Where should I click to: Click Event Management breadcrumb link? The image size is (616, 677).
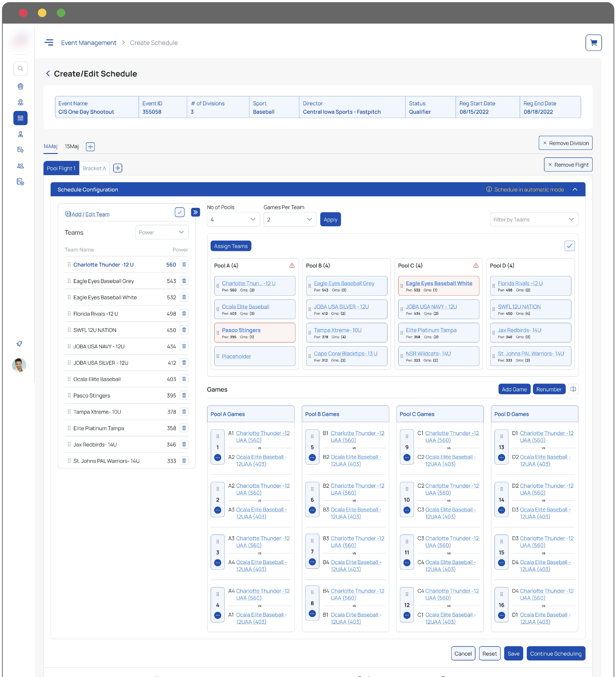click(x=89, y=43)
